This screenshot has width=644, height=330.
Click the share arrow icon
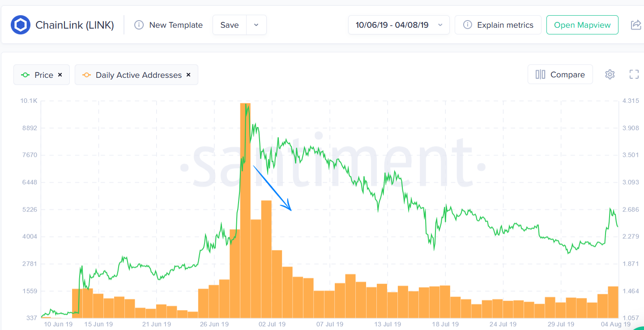635,25
